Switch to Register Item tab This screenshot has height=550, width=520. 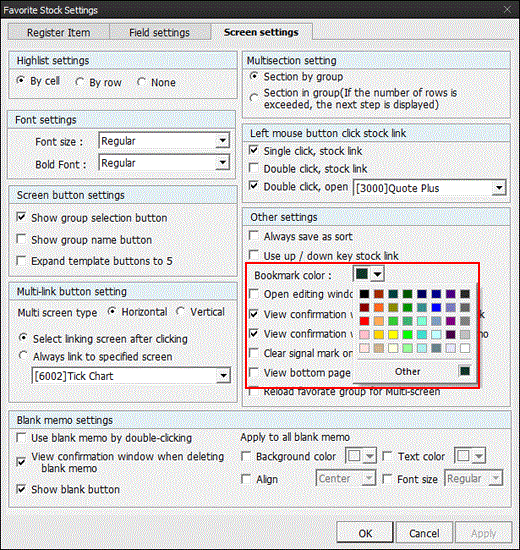[x=58, y=33]
